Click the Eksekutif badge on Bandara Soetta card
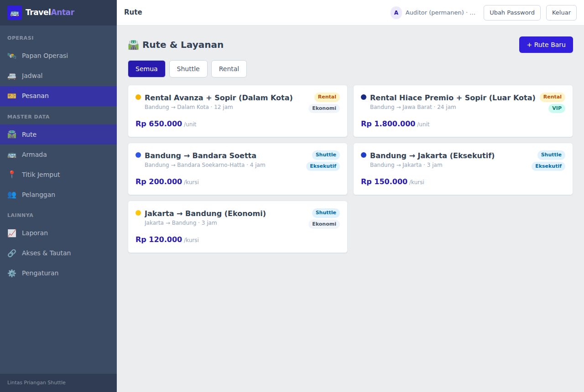Viewport: 584px width, 392px height. 323,166
